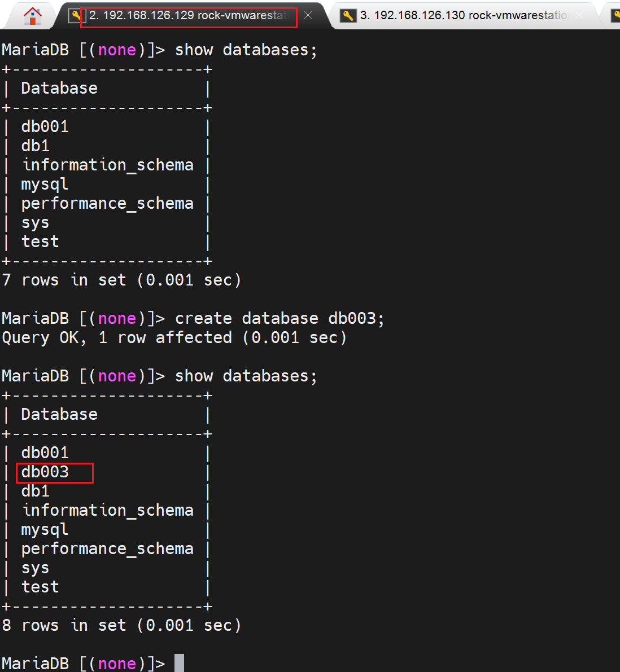620x672 pixels.
Task: Click db001 in the first database listing
Action: pyautogui.click(x=45, y=126)
